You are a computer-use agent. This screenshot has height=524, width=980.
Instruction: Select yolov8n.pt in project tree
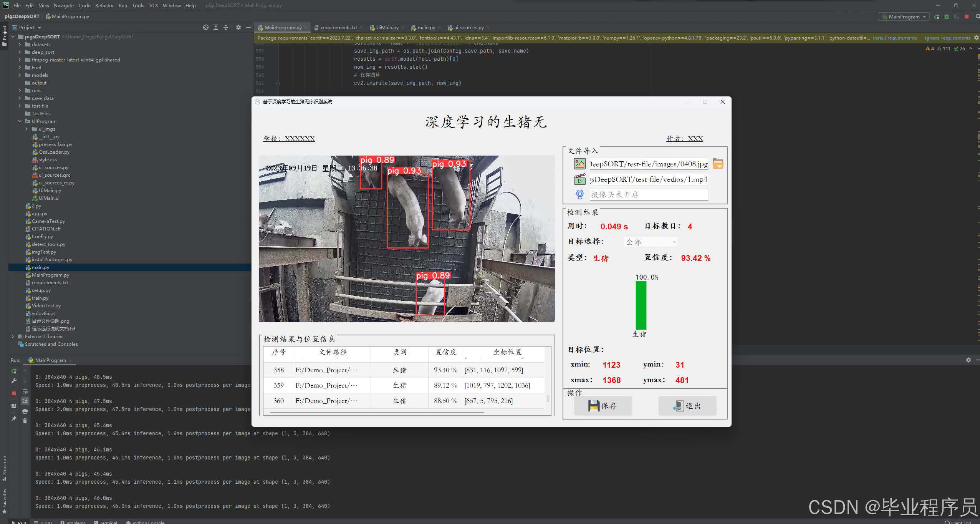tap(43, 313)
